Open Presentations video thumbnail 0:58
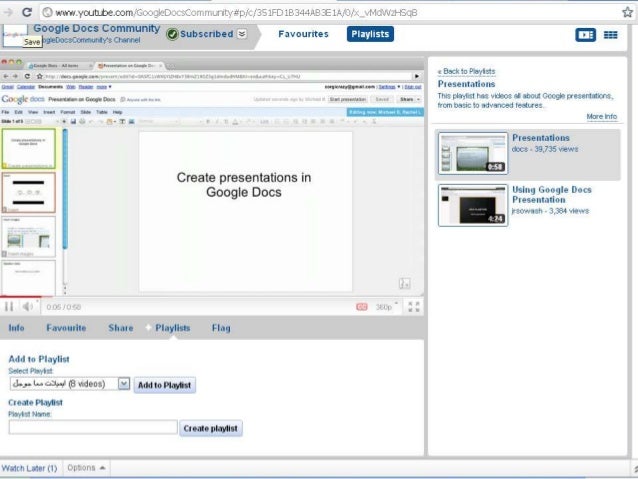 coord(473,153)
